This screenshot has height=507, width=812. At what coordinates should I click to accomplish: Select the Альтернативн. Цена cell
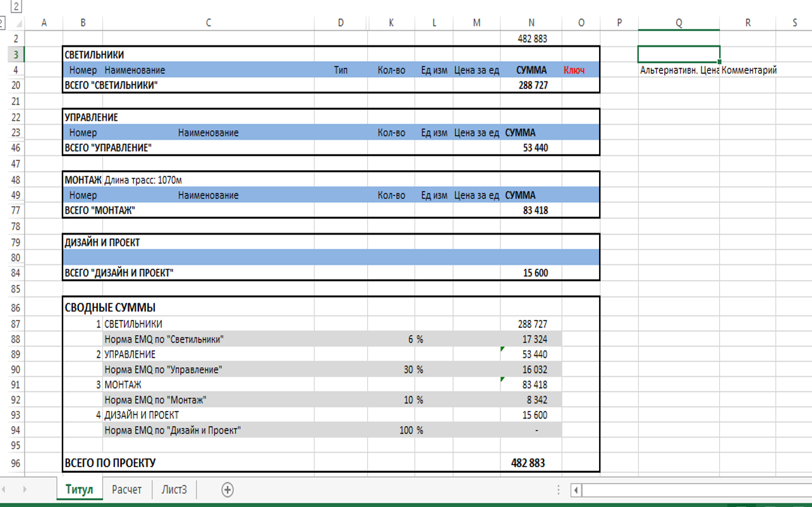[679, 70]
